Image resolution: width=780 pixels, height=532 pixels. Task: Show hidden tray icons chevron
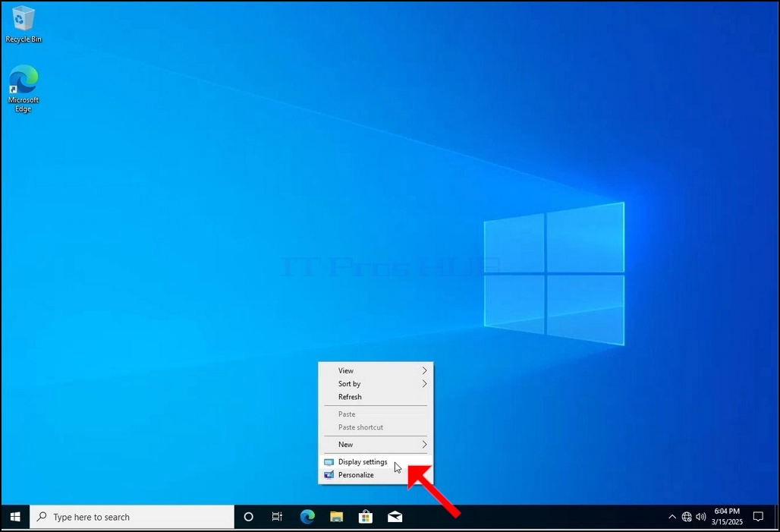coord(672,517)
